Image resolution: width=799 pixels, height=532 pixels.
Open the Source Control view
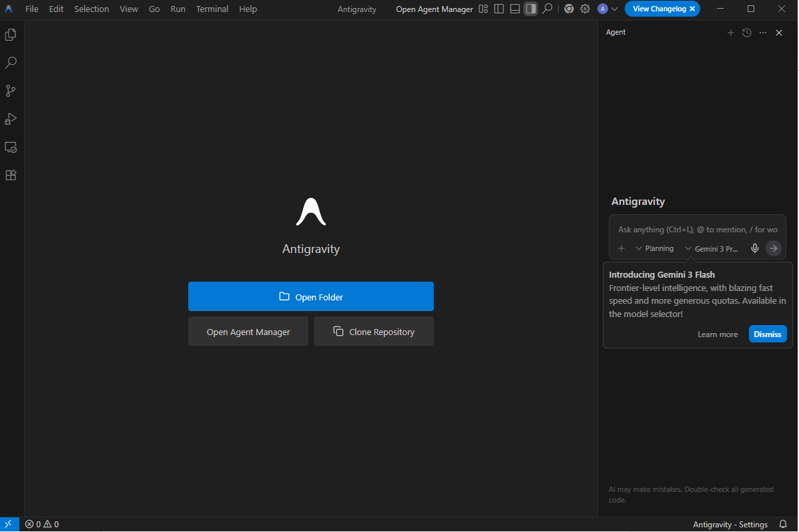coord(11,91)
